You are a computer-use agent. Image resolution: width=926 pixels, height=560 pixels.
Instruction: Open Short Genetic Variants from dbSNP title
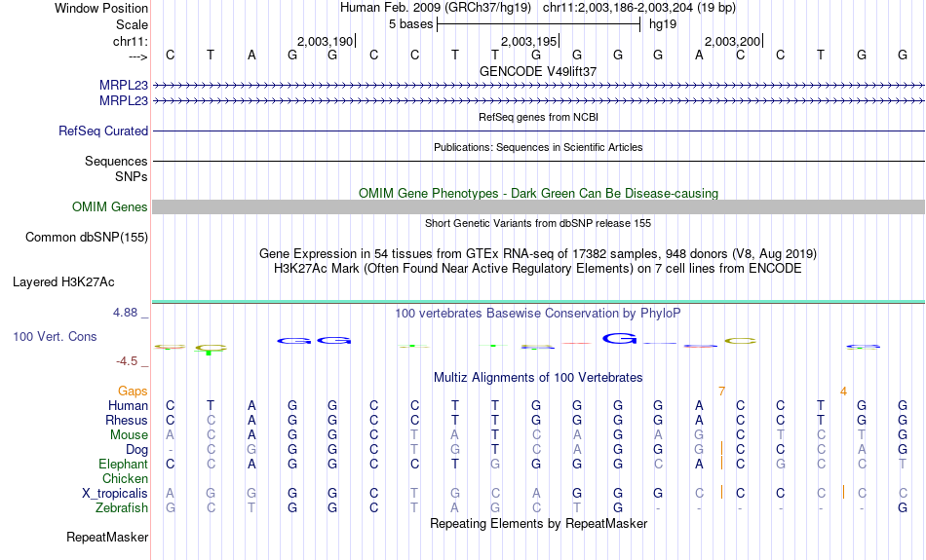click(x=538, y=223)
